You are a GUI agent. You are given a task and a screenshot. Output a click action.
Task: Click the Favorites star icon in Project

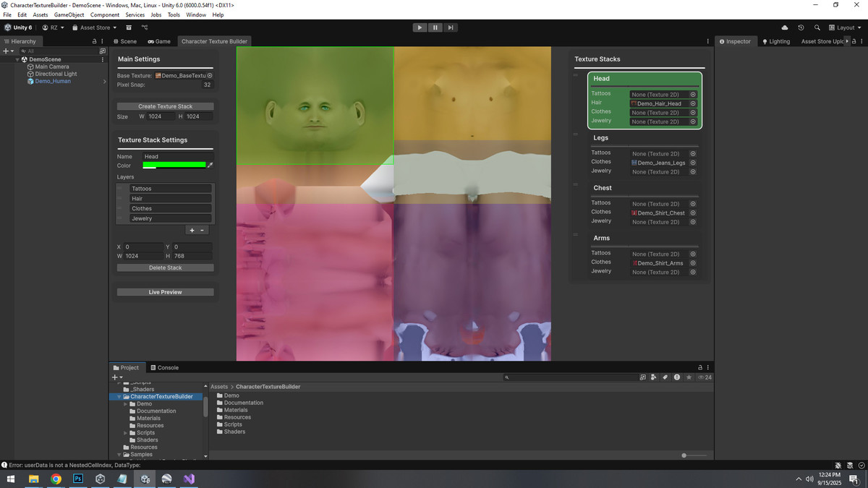coord(689,377)
